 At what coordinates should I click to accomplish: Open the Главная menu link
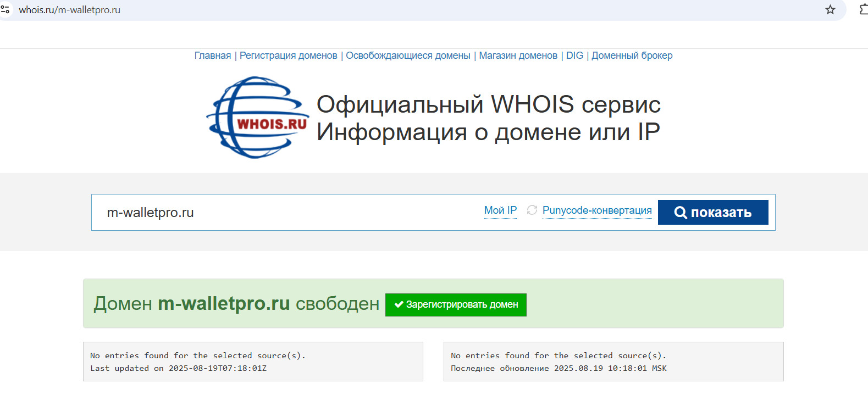(x=213, y=55)
